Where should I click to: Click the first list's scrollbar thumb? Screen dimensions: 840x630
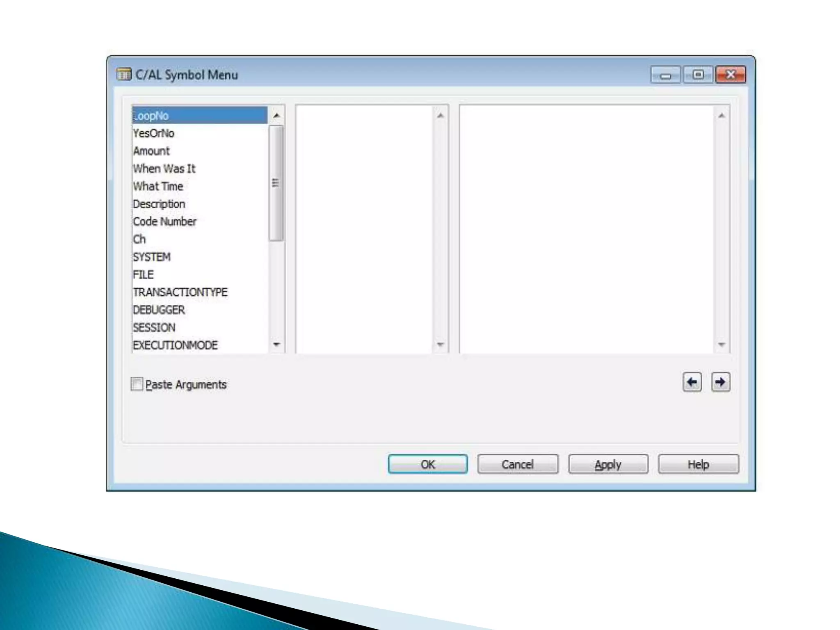[276, 183]
